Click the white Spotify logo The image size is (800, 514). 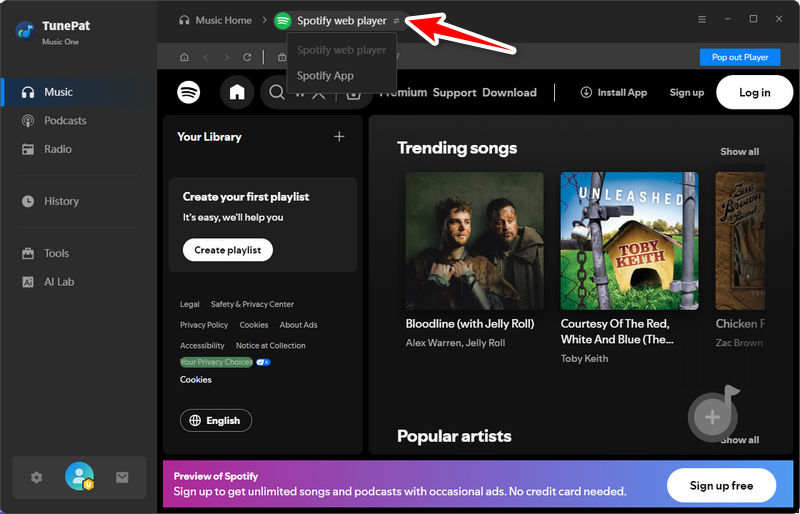188,92
